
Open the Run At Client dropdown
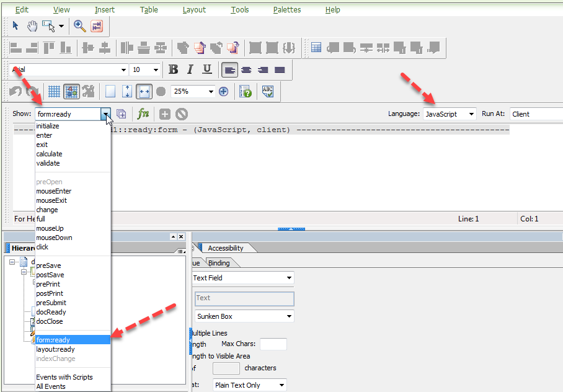point(536,114)
